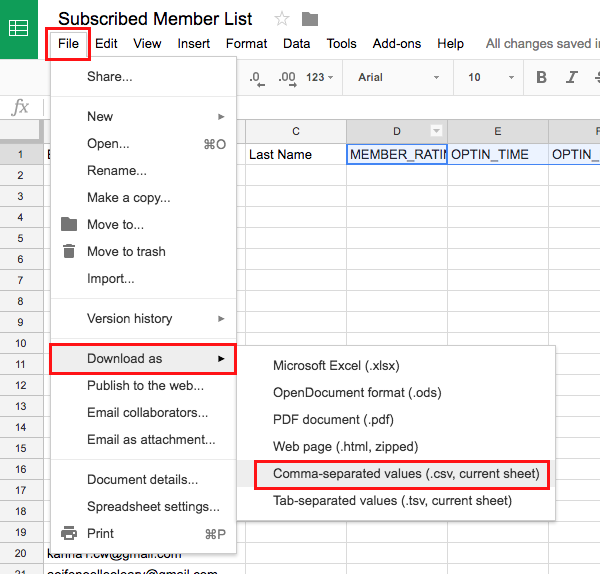Click the formula bar fx field
The height and width of the screenshot is (574, 600).
point(20,107)
